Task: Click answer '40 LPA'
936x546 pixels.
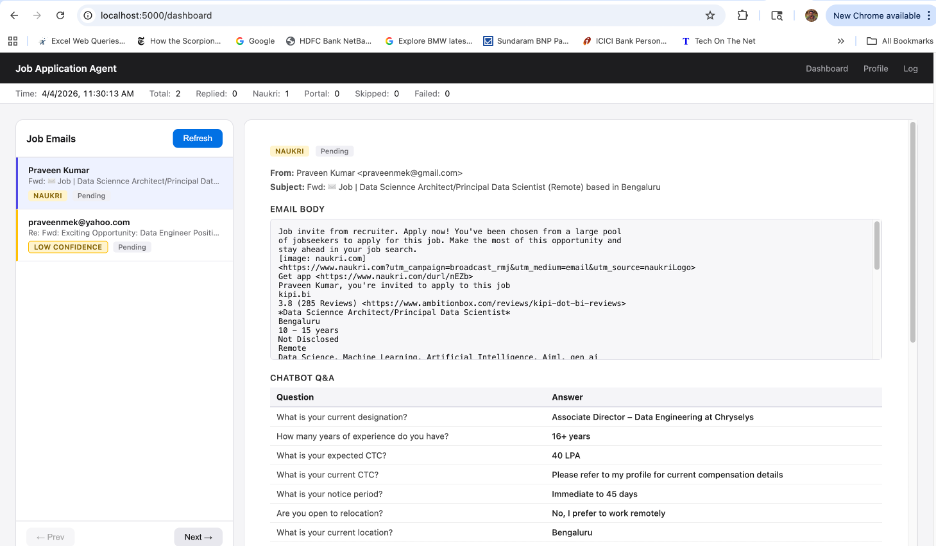Action: (566, 455)
